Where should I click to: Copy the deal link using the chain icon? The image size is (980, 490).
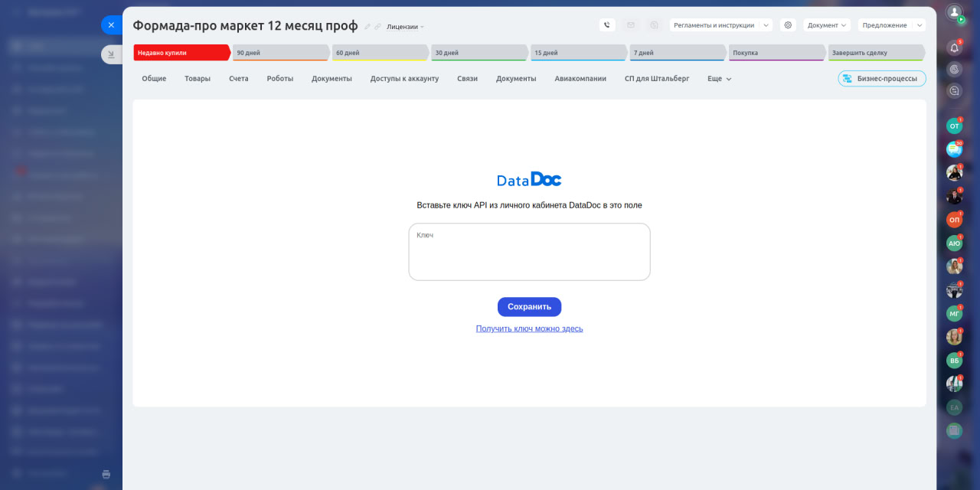[x=378, y=27]
